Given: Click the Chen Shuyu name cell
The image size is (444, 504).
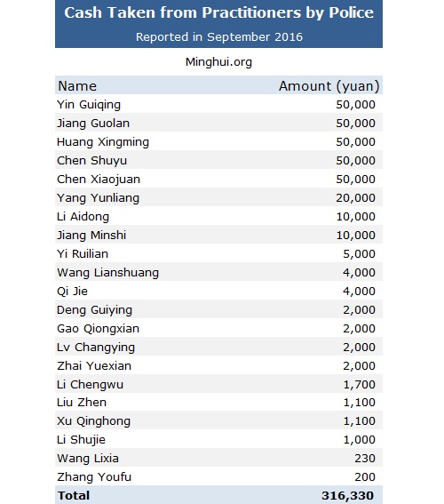Looking at the screenshot, I should (91, 161).
